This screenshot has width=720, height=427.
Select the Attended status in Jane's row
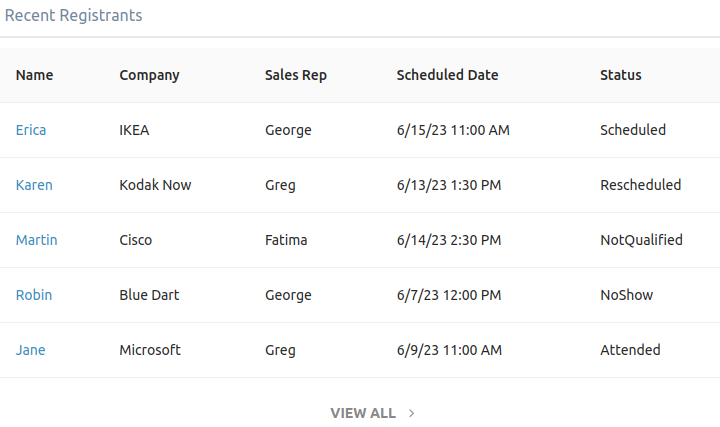tap(630, 350)
